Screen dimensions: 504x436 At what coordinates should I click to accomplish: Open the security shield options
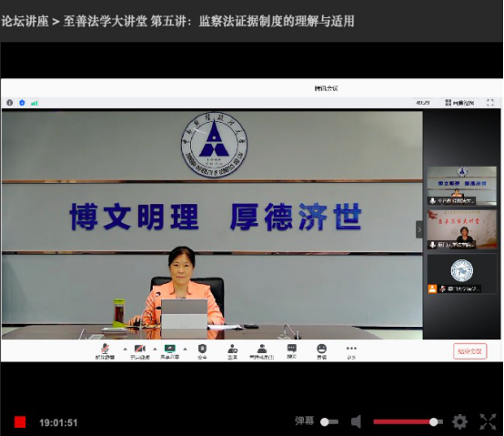pos(202,351)
